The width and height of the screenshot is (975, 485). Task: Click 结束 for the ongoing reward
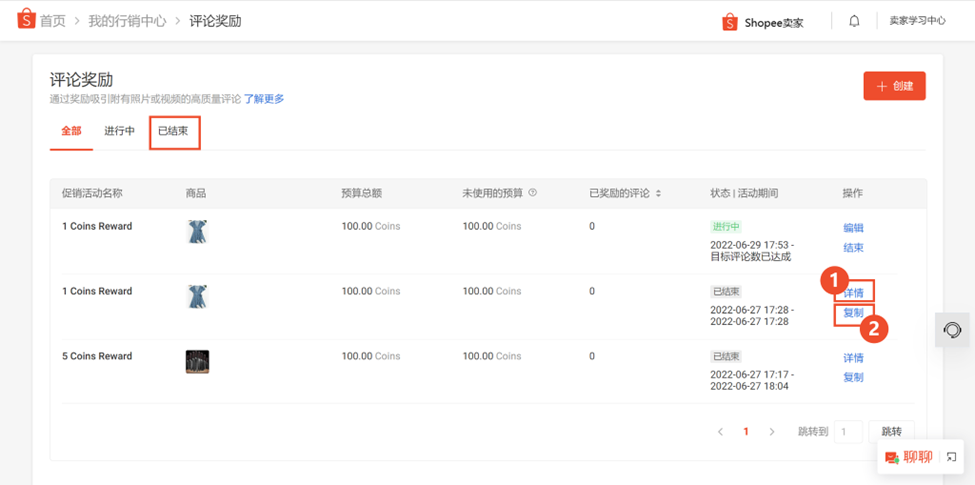pyautogui.click(x=853, y=248)
